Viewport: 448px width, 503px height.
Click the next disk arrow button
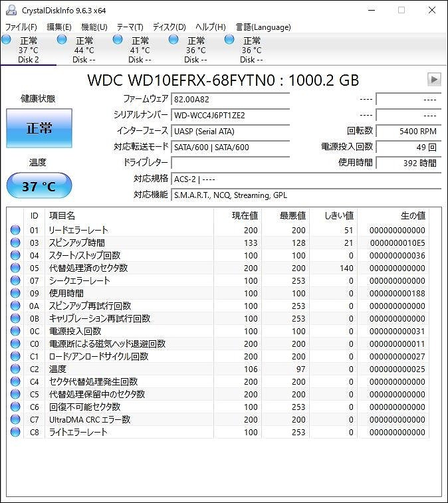(434, 79)
